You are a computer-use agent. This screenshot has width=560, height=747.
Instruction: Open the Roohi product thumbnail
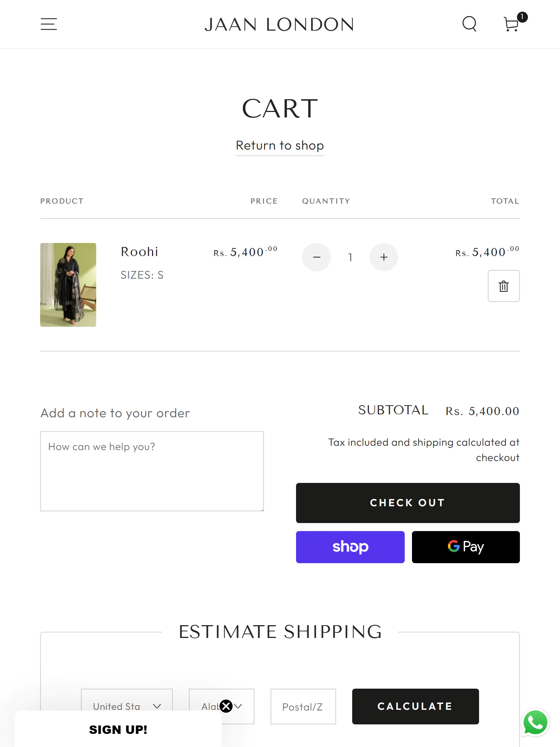click(68, 285)
